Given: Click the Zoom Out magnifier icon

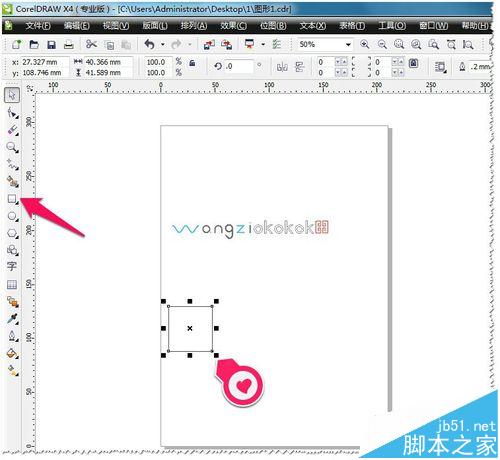Looking at the screenshot, I should click(x=382, y=44).
